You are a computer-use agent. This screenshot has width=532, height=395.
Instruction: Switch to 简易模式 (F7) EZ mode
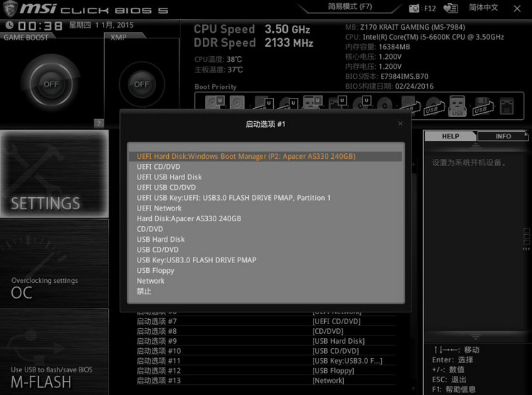(350, 6)
